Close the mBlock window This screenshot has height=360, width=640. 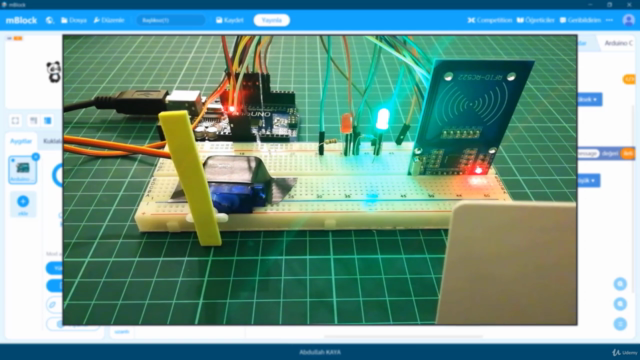click(x=629, y=4)
